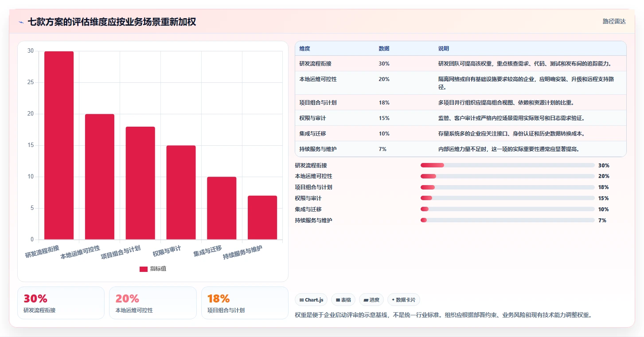Click the 持续服务与维护 x-axis label
This screenshot has height=337, width=644.
click(242, 253)
